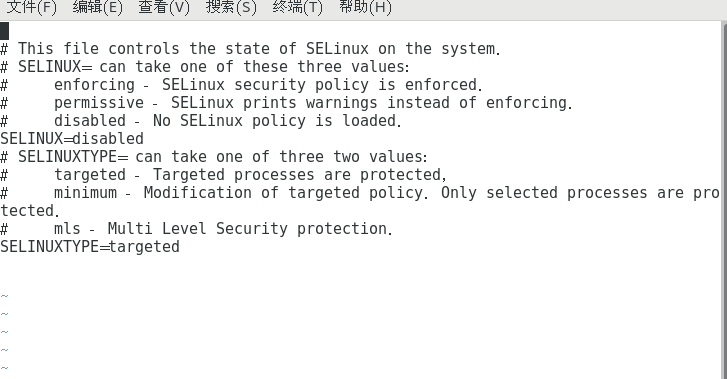Click the word enforcing in the comment
Image resolution: width=727 pixels, height=379 pixels.
click(x=94, y=85)
